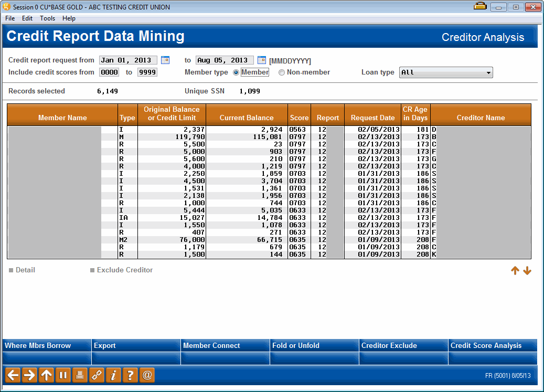Open the Loan type dropdown
This screenshot has height=392, width=544.
point(446,72)
